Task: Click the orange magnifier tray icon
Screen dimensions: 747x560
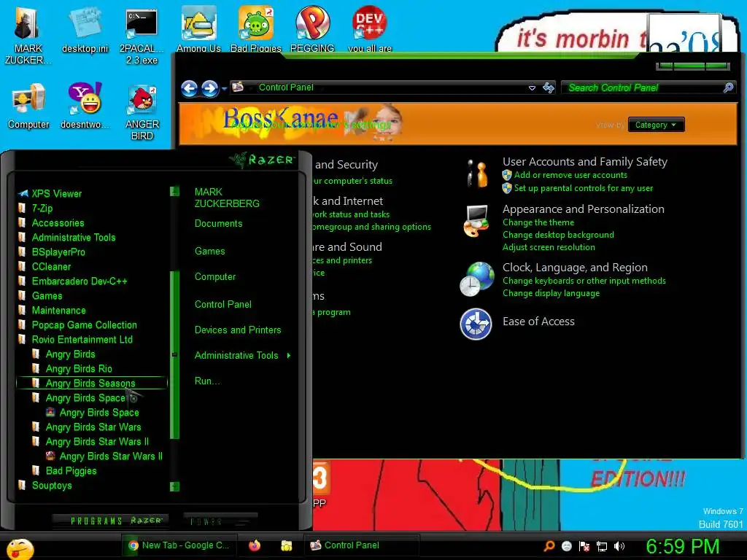Action: [549, 545]
